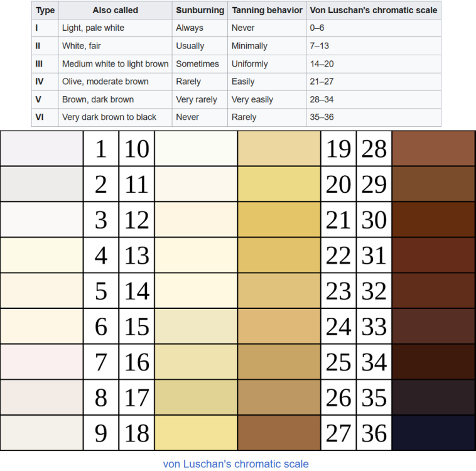Select the color swatch numbered 36
Viewport: 476px width, 471px height.
click(433, 433)
